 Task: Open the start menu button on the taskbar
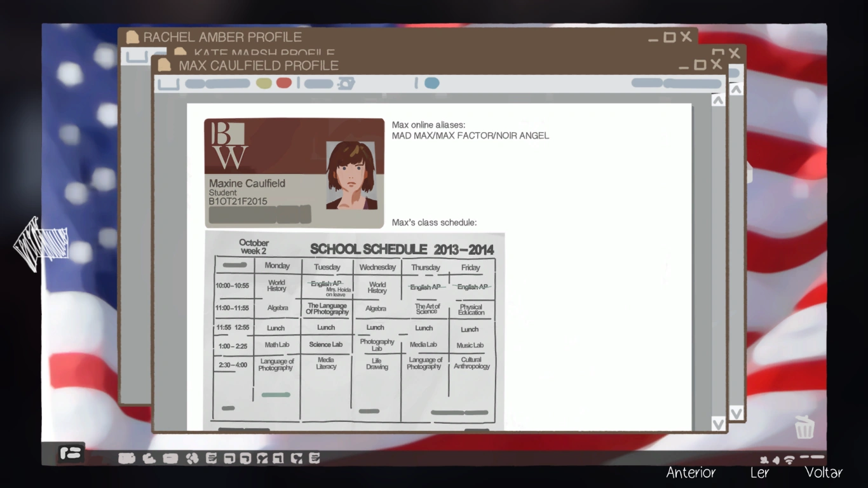coord(71,453)
